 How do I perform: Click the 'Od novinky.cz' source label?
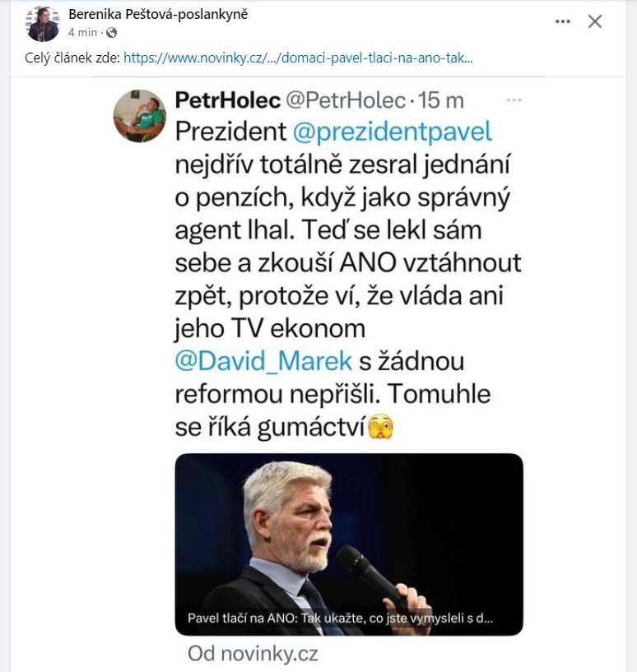click(252, 654)
